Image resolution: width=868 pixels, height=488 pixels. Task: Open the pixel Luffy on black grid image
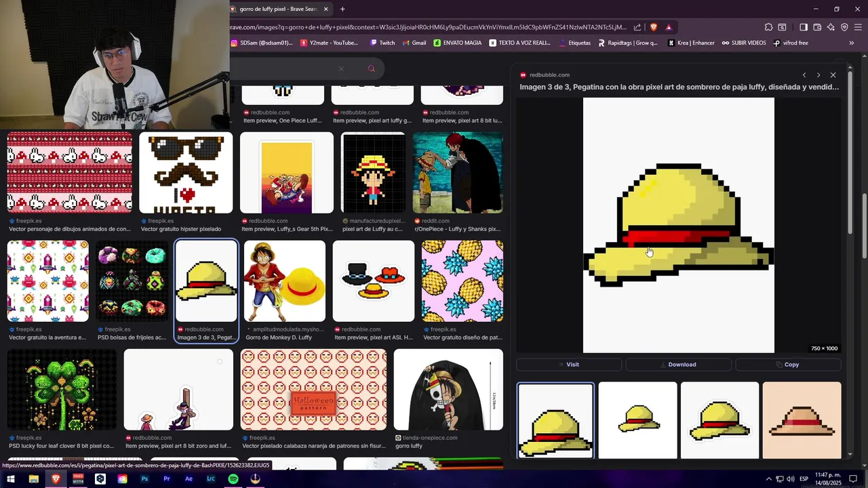point(373,173)
